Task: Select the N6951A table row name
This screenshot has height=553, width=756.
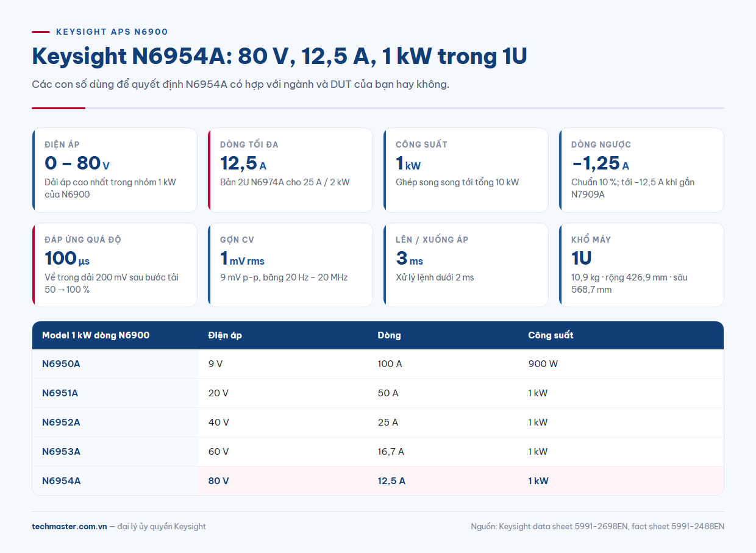Action: click(60, 393)
